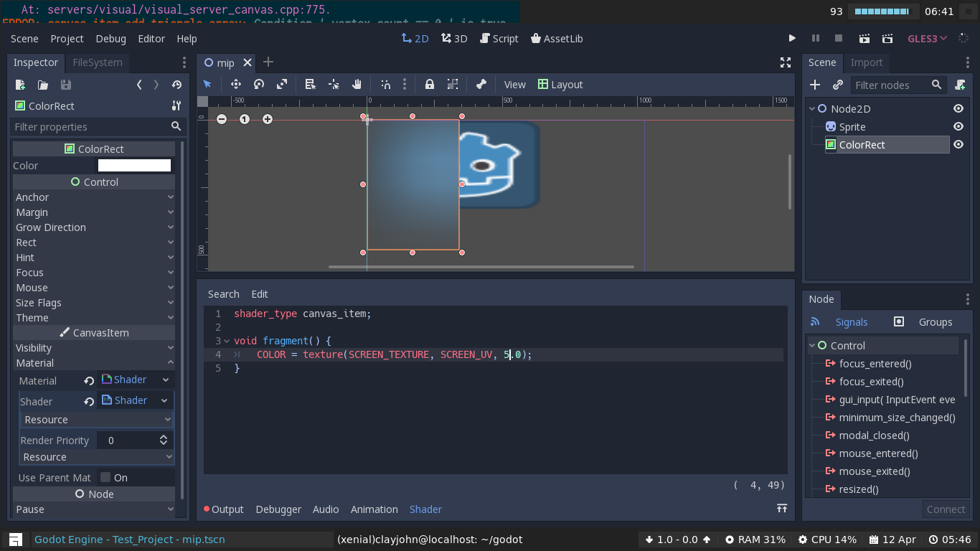Activate the Scale Mode tool

[282, 84]
